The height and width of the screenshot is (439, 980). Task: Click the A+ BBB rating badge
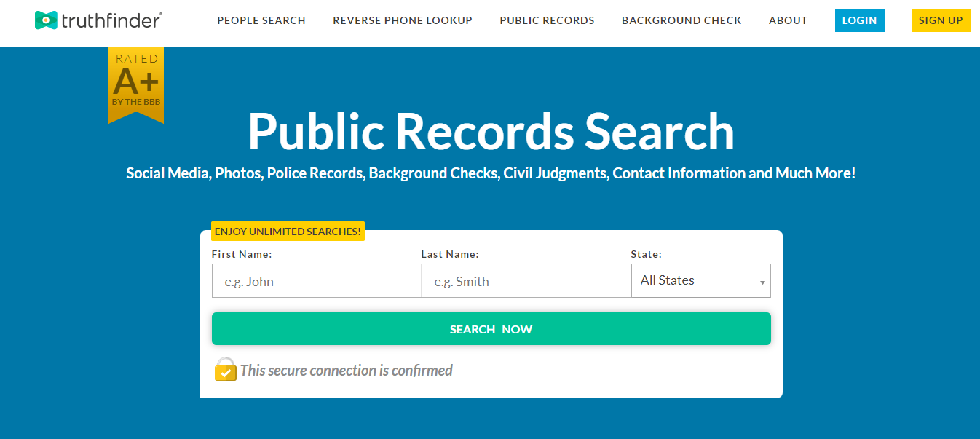[x=136, y=84]
